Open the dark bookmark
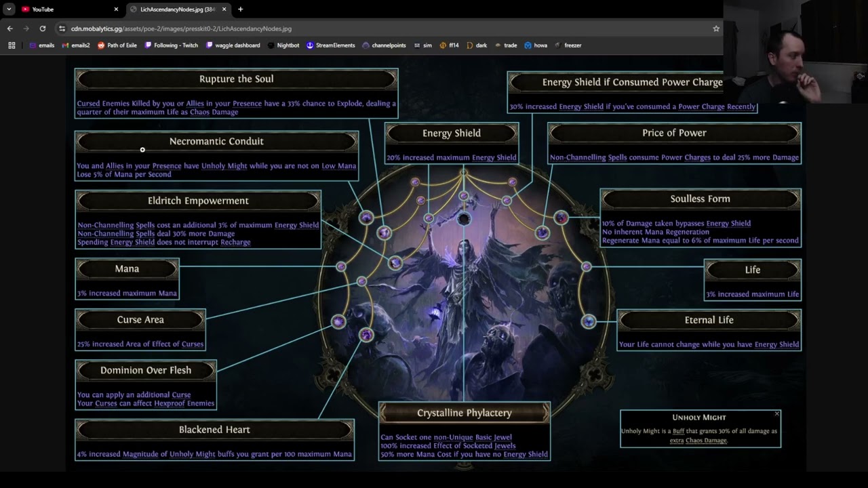Viewport: 868px width, 488px height. [477, 45]
